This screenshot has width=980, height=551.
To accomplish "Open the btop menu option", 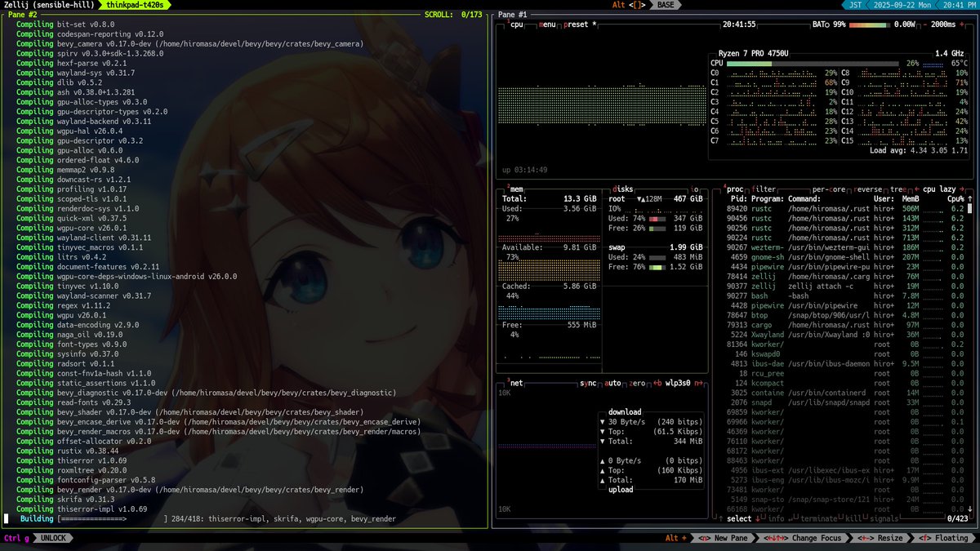I will [x=549, y=24].
